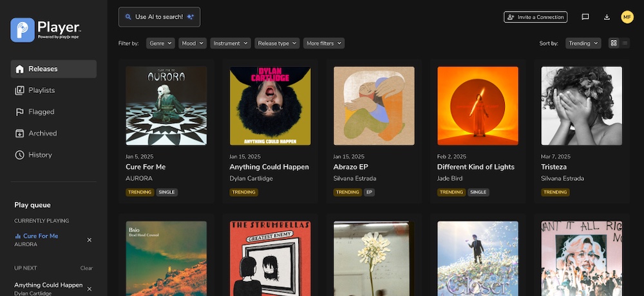
Task: Open the Trending sort dropdown
Action: (583, 43)
